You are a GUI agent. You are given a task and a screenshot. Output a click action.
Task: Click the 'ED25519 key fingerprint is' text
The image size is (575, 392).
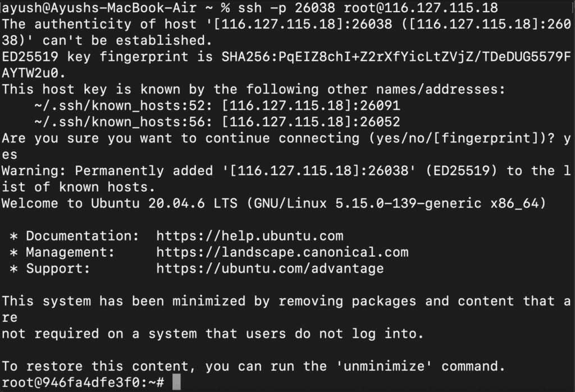tap(107, 57)
